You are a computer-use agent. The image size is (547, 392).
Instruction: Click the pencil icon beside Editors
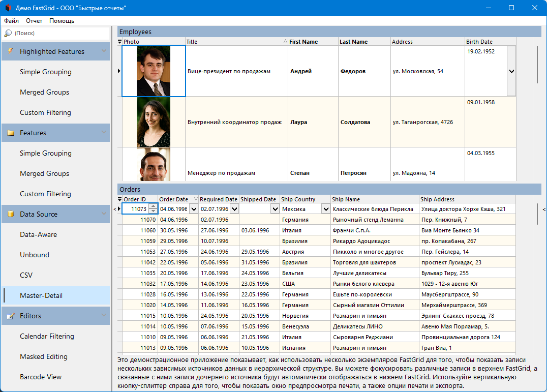tap(11, 316)
